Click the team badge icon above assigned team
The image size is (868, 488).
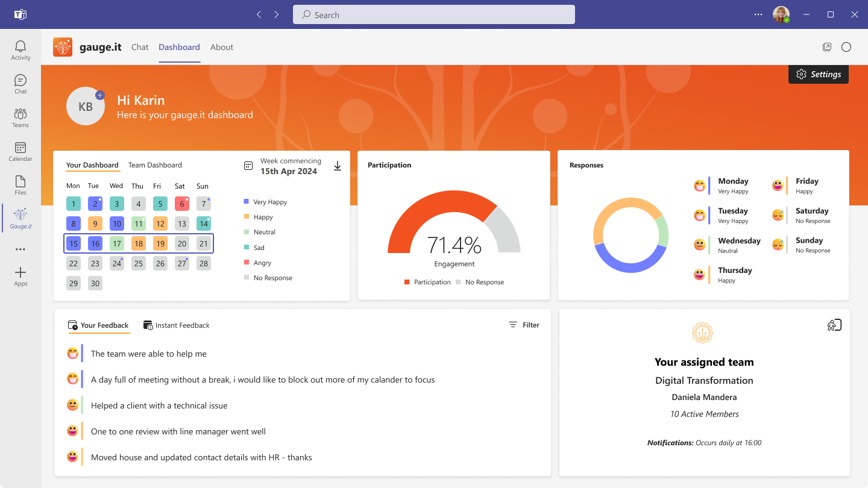point(703,333)
